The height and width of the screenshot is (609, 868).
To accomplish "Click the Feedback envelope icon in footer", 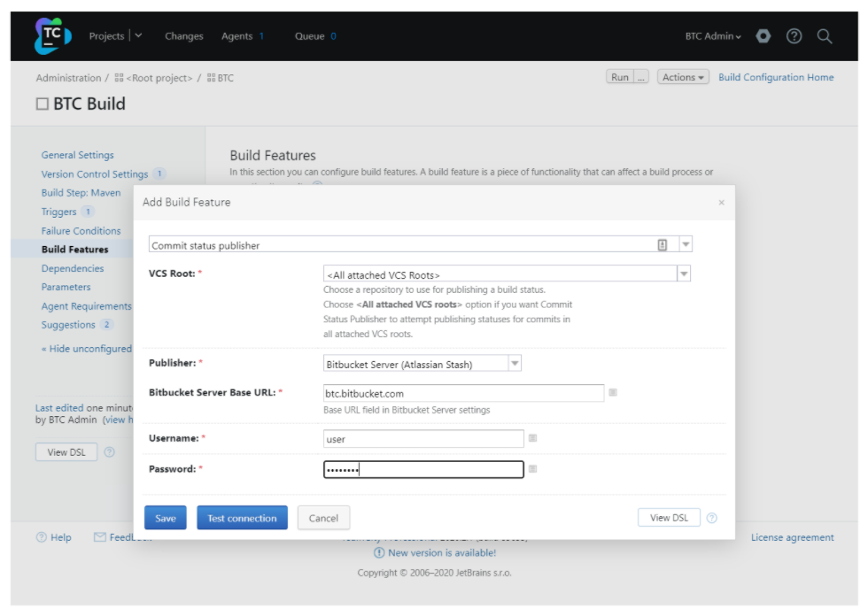I will point(99,537).
